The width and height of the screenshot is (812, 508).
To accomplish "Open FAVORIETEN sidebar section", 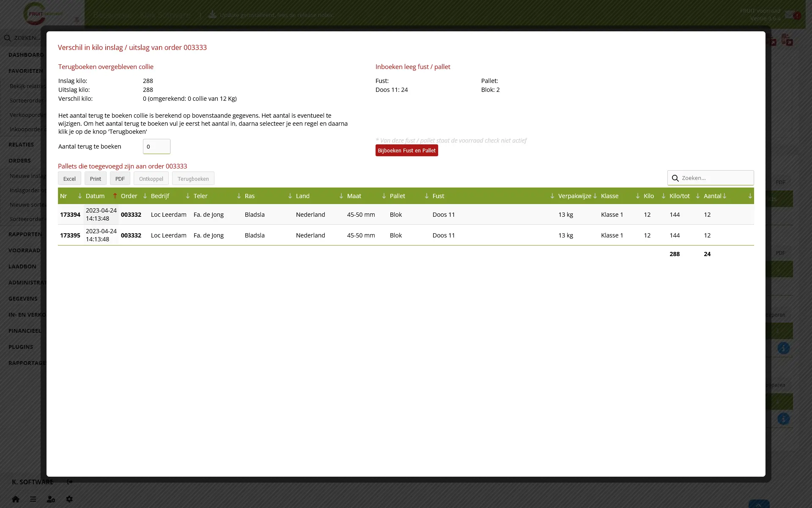I will pos(26,71).
